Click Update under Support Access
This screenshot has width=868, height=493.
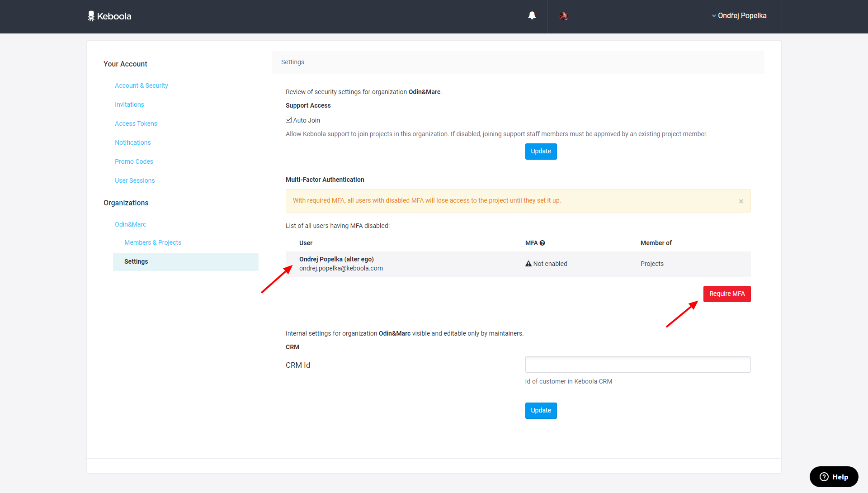point(541,152)
